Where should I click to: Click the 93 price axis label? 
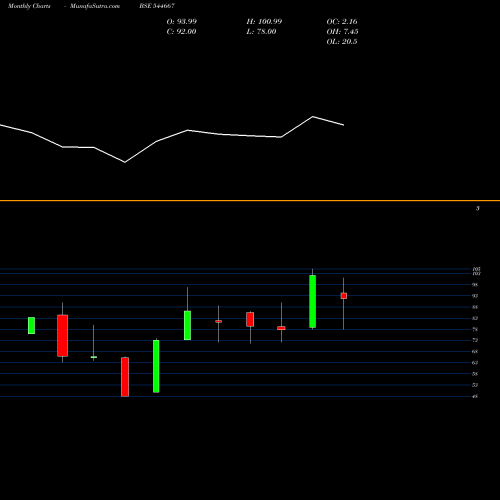tap(475, 296)
